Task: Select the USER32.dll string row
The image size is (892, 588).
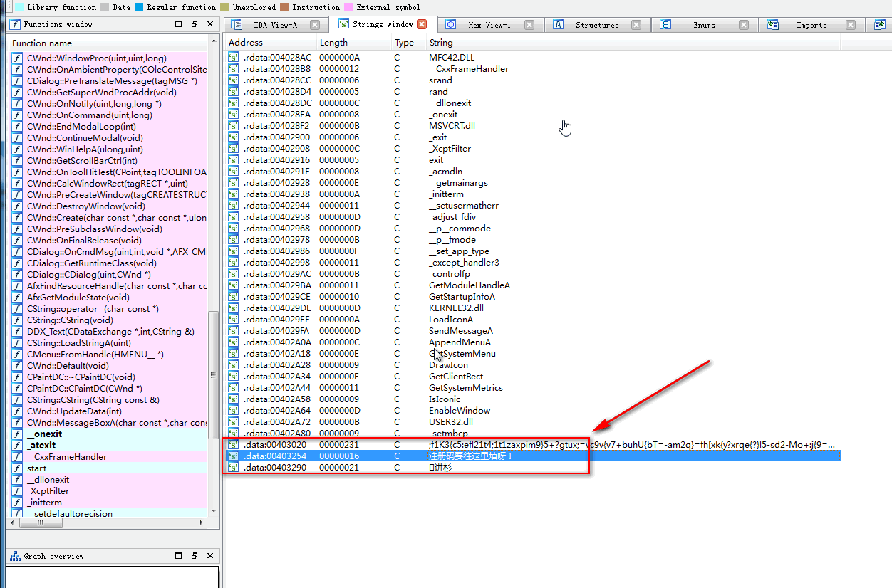Action: tap(532, 422)
